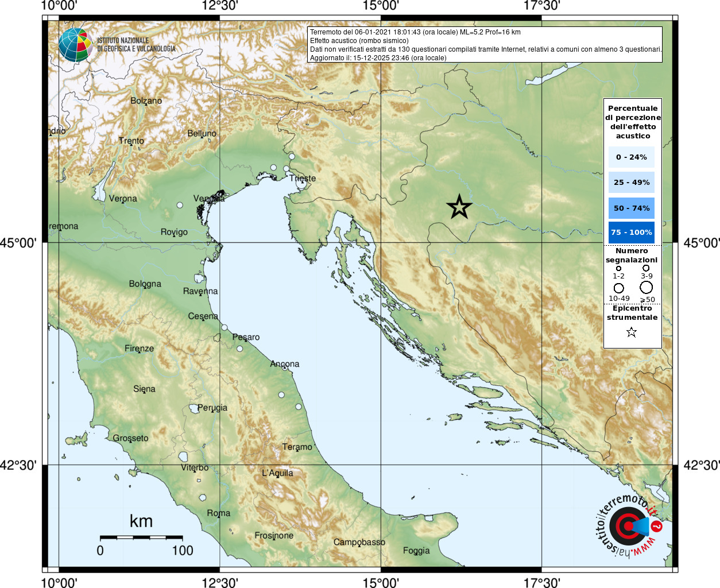
Task: Select the 0 - 24% legend swatch
Action: (x=632, y=157)
